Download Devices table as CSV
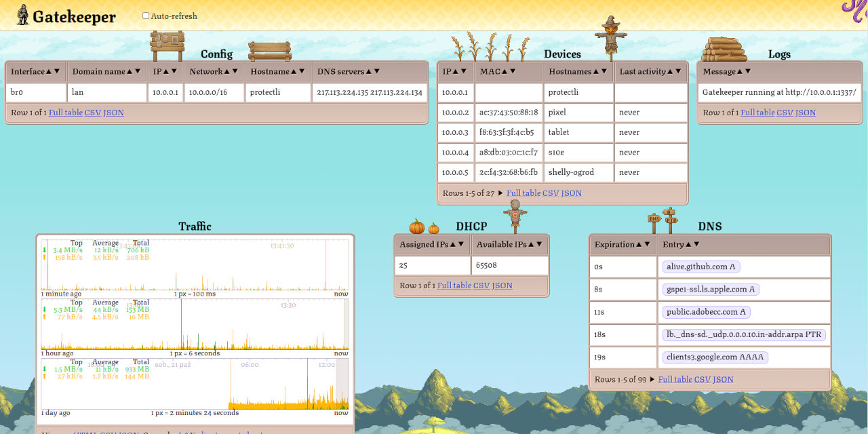The image size is (868, 434). [x=551, y=193]
